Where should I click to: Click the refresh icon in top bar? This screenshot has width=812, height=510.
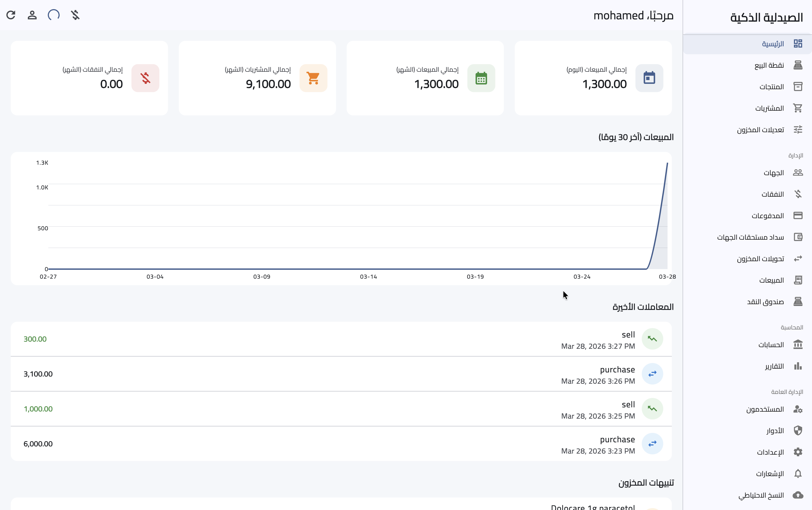[11, 15]
